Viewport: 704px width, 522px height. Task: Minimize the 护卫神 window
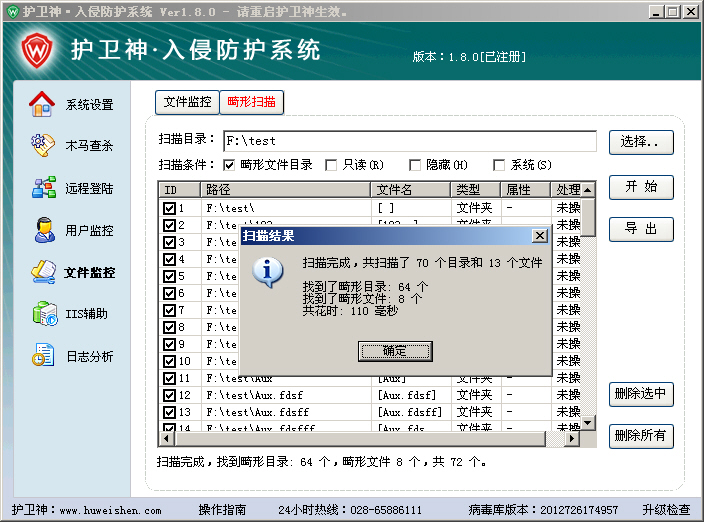(656, 11)
